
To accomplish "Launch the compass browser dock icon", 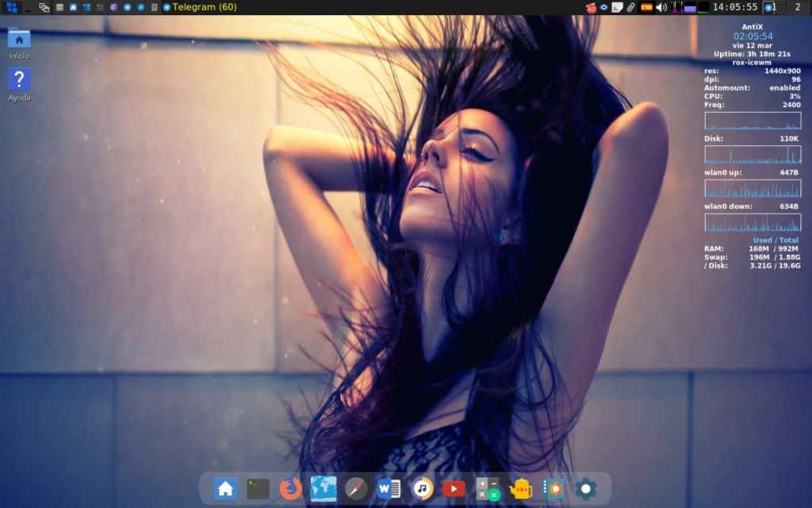I will tap(357, 488).
